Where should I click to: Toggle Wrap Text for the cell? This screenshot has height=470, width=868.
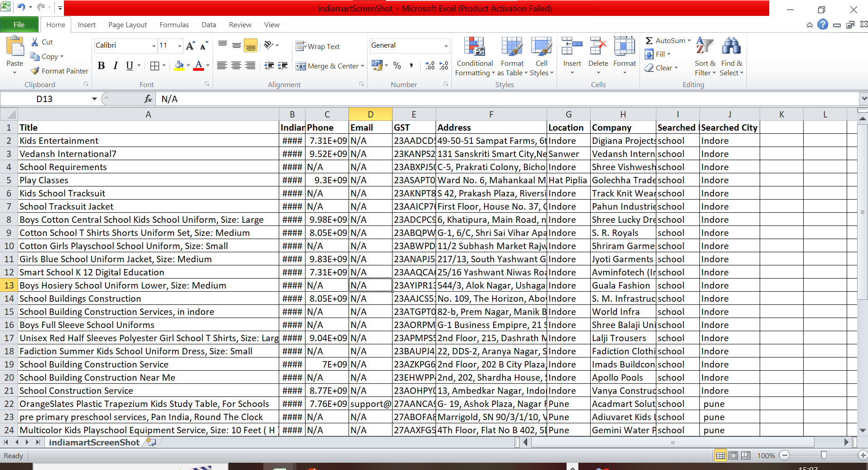click(x=318, y=46)
